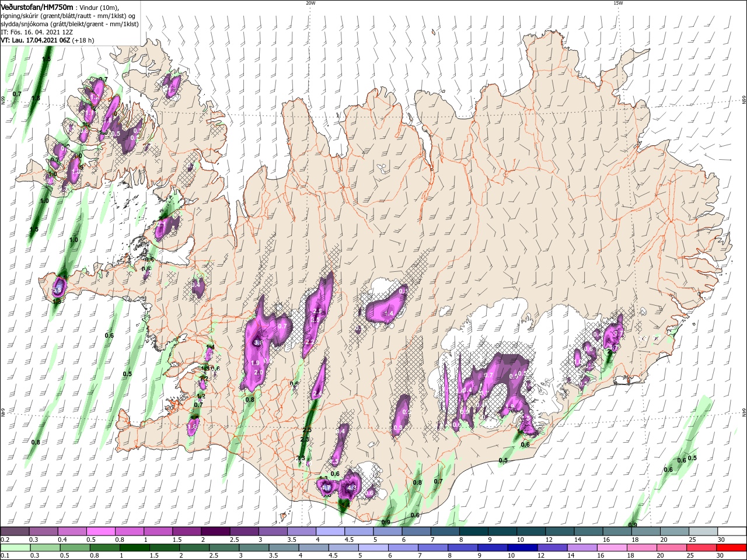Click the 'IT: Fös. 16. 04. 2021 12Z' line
The height and width of the screenshot is (560, 747).
coord(36,33)
